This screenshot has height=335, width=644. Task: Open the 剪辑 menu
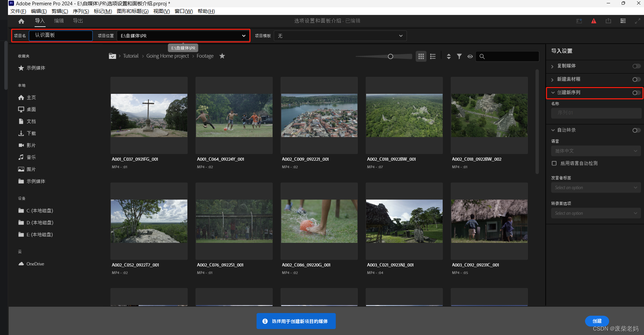[x=60, y=11]
